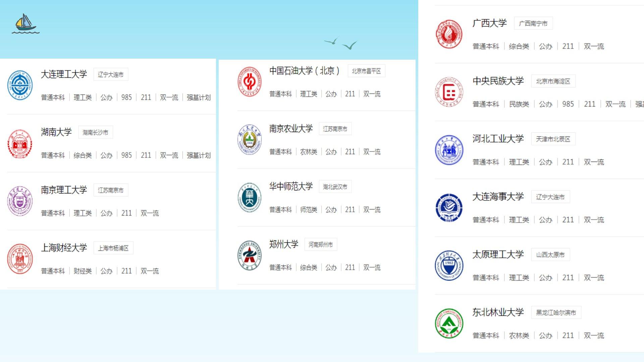
Task: Click Shanghai University of Finance emblem
Action: [20, 259]
